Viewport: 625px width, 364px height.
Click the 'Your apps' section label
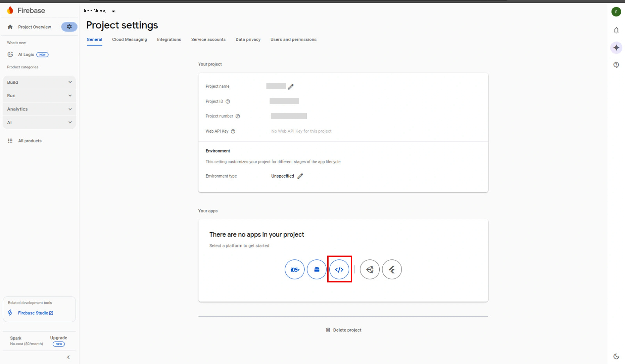(x=208, y=211)
